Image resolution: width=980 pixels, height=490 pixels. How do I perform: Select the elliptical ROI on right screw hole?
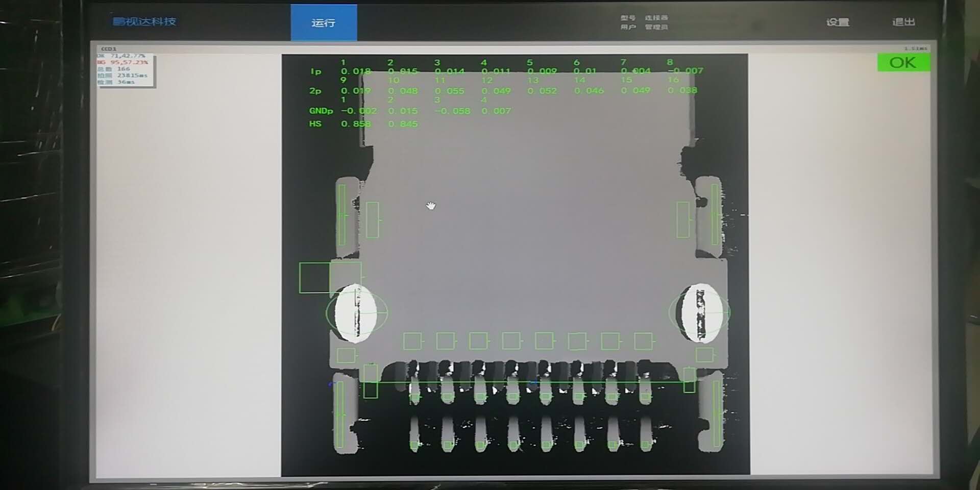[x=699, y=312]
